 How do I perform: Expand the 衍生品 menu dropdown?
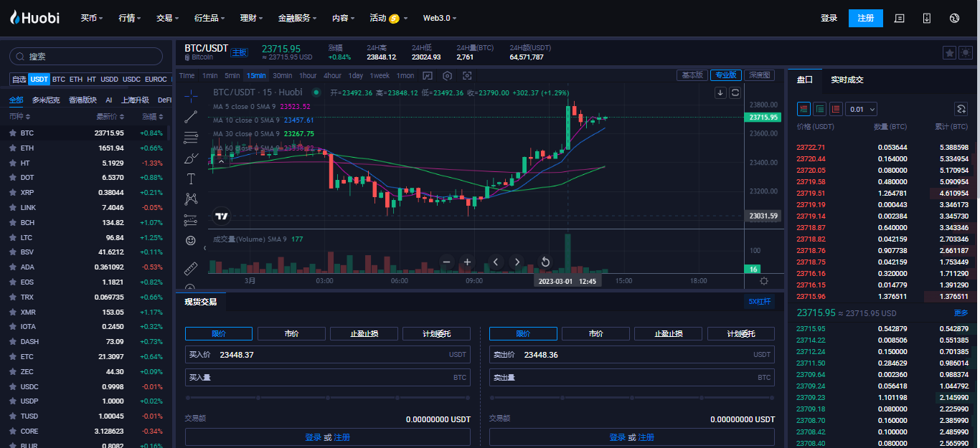point(209,18)
